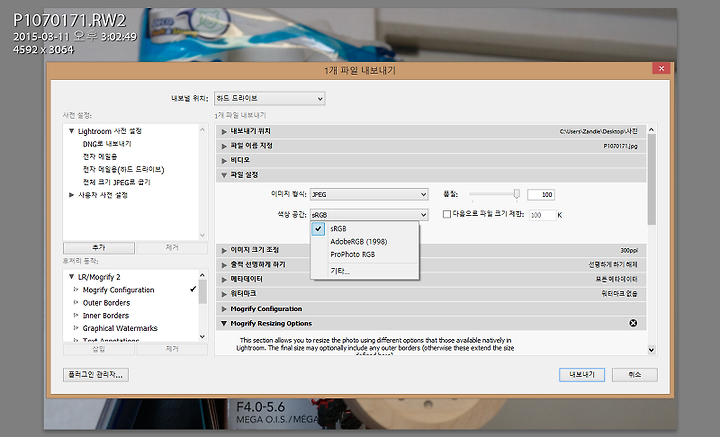720x437 pixels.
Task: Open the 색상 공간 sRGB combo box
Action: click(x=369, y=215)
